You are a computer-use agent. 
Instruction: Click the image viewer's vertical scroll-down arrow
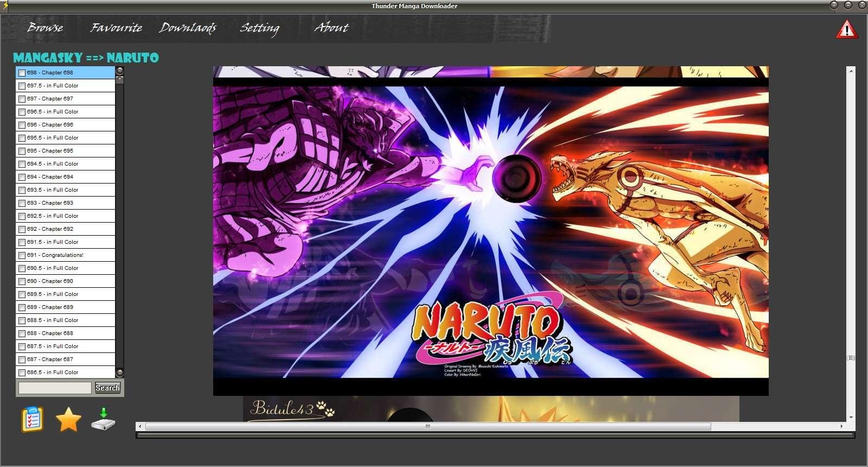pos(851,417)
